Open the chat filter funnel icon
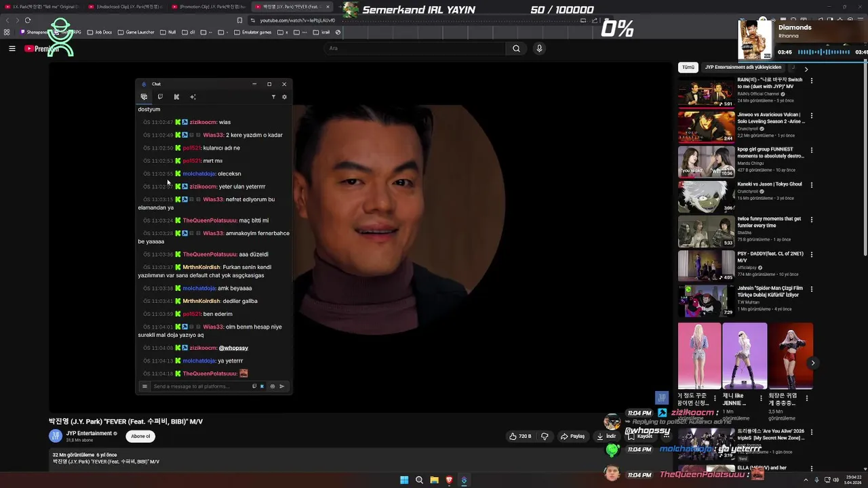 pyautogui.click(x=273, y=97)
